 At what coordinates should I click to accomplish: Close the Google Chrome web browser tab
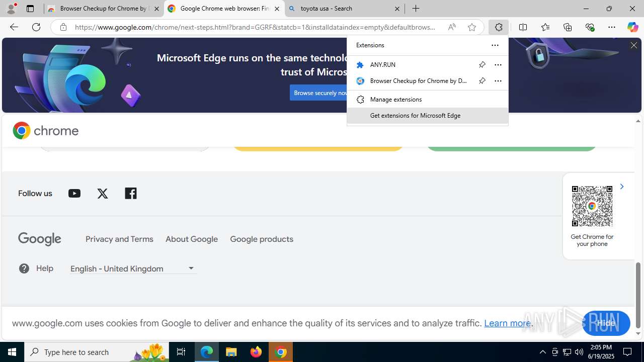pos(277,9)
